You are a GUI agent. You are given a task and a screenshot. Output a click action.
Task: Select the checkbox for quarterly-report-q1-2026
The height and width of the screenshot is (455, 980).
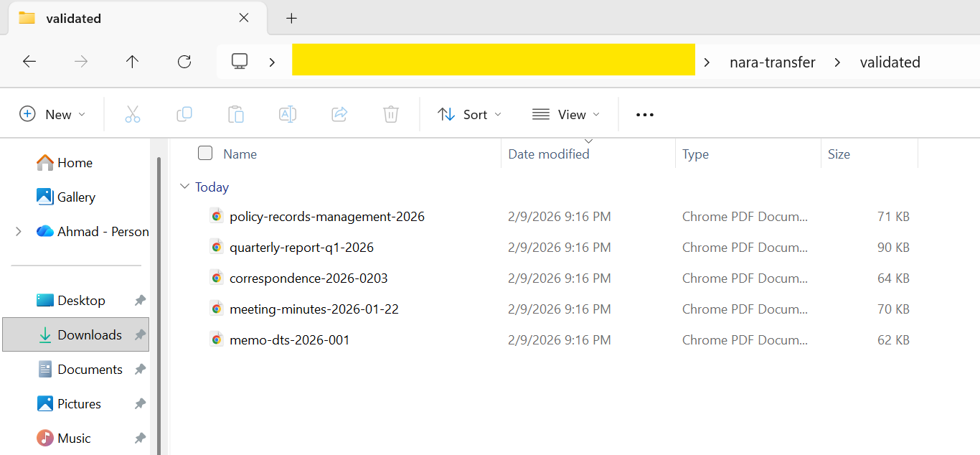tap(205, 247)
